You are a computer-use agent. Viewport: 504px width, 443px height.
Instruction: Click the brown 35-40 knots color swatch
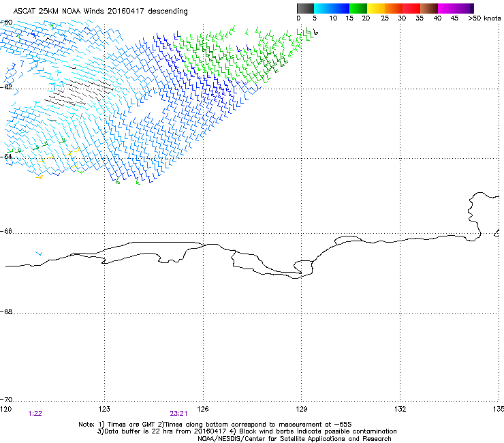pos(429,8)
